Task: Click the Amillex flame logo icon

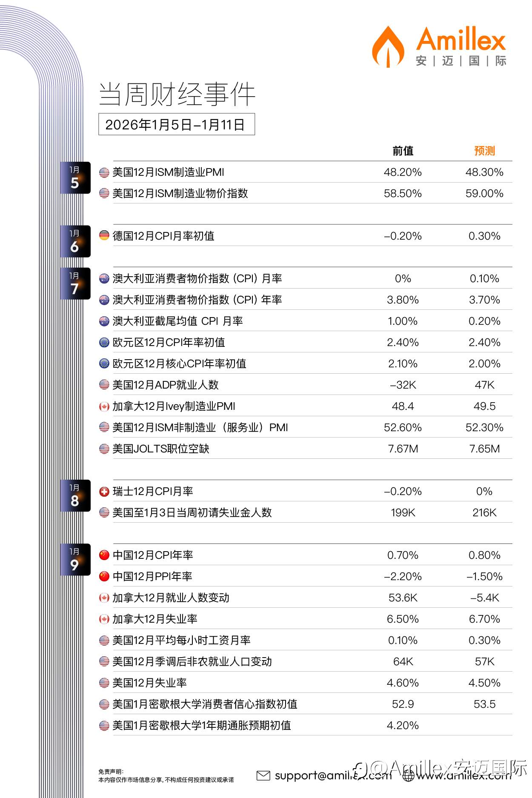Action: tap(388, 47)
